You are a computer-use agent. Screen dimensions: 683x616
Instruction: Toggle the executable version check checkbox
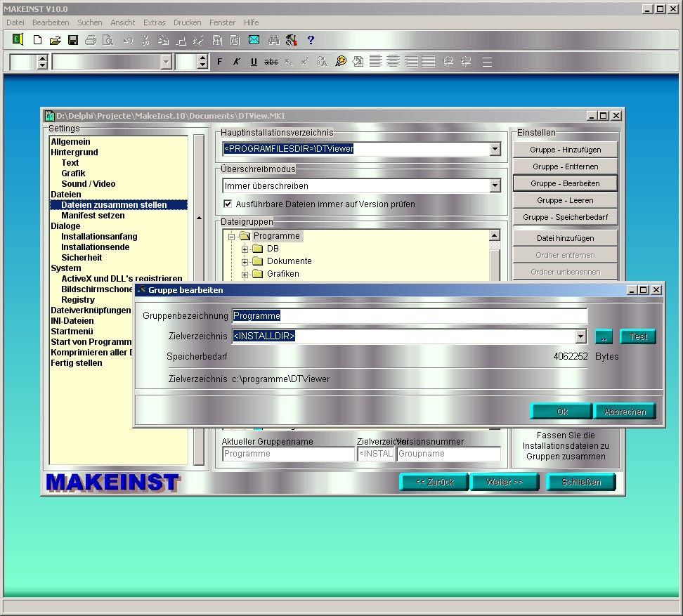pos(228,204)
